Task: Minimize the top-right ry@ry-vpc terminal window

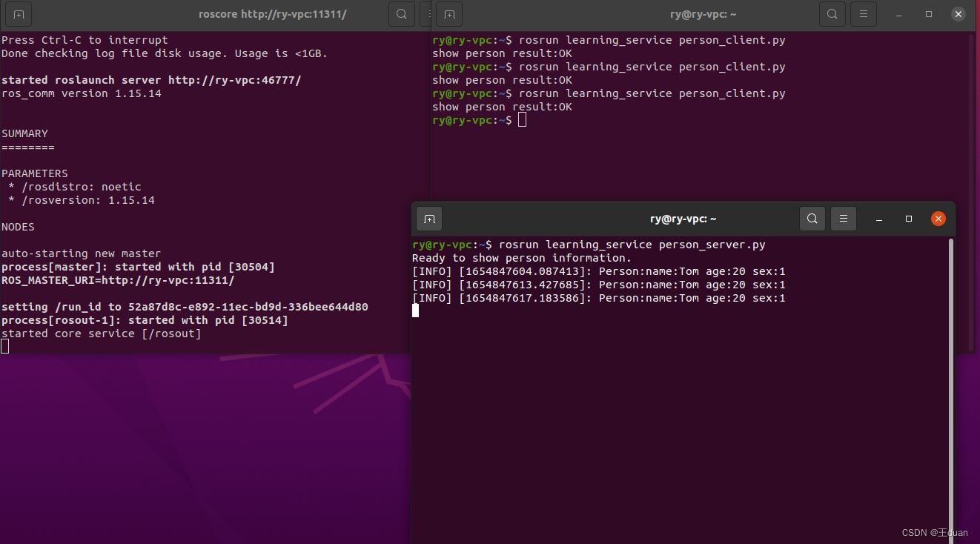Action: coord(899,14)
